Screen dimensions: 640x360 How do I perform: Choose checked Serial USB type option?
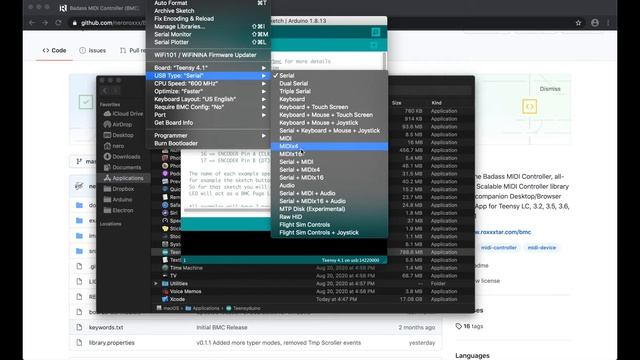click(329, 76)
